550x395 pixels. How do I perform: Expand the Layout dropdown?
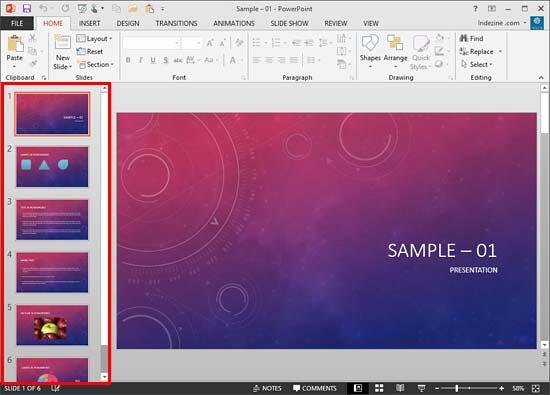pos(94,39)
